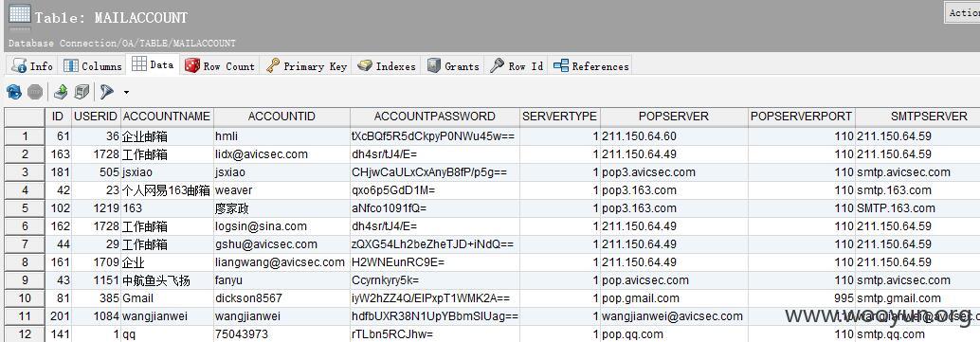Open the Row Count tab

pyautogui.click(x=220, y=65)
